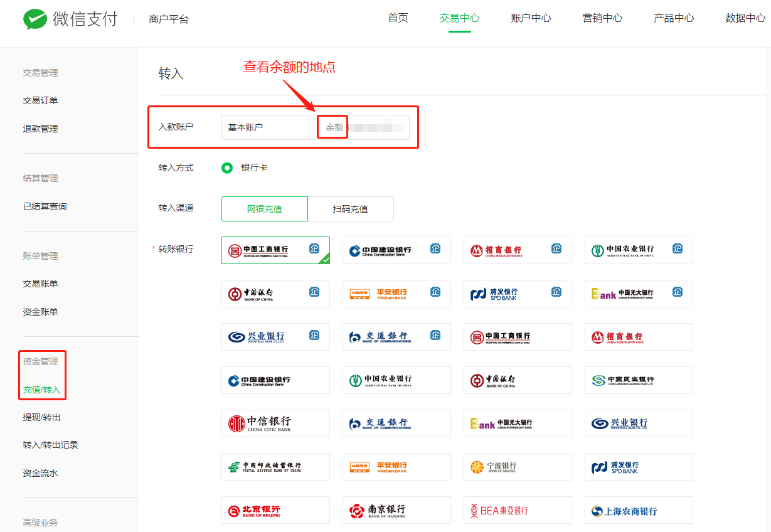Open 首页 from navigation bar
Image resolution: width=771 pixels, height=532 pixels.
click(x=398, y=18)
